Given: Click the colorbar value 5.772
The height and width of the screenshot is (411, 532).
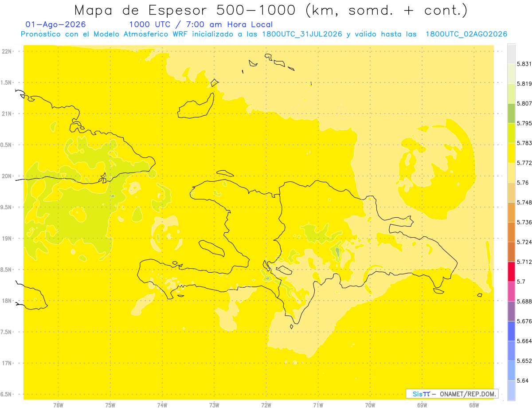Looking at the screenshot, I should tap(524, 163).
